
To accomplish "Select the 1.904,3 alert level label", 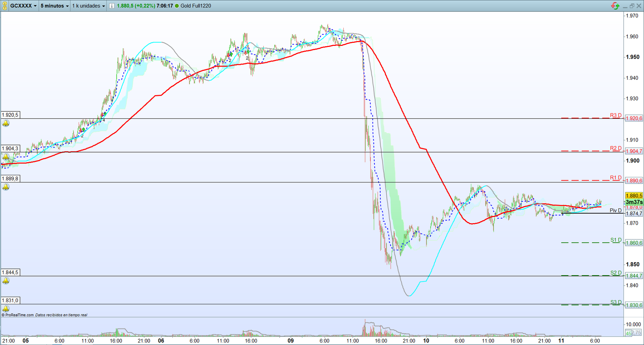I will pyautogui.click(x=10, y=149).
